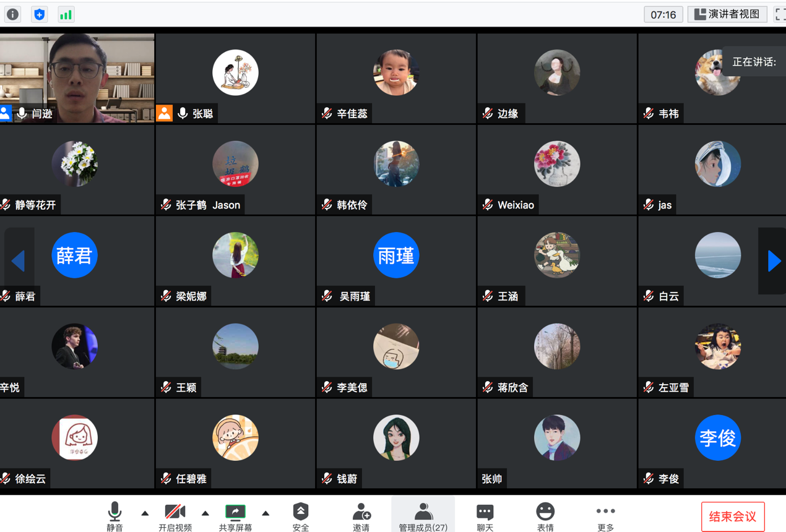Image resolution: width=786 pixels, height=532 pixels.
Task: Switch to Speaker View (演讲者视图)
Action: pos(727,14)
